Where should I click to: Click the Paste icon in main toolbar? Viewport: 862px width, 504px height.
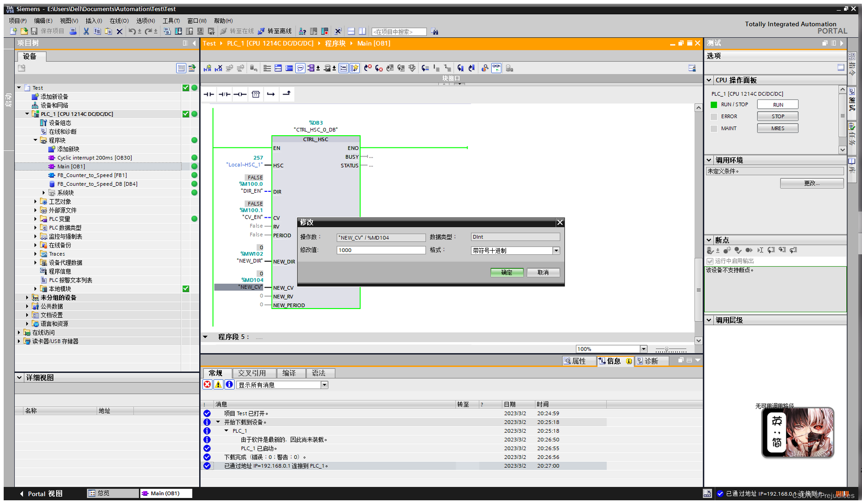tap(108, 31)
